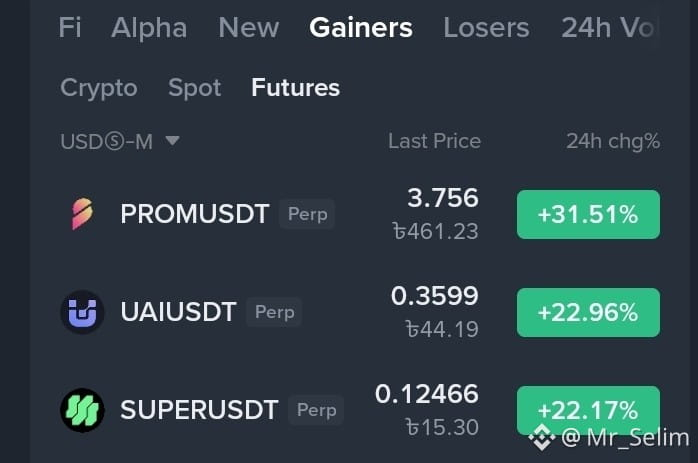Click the +31.51% change badge
Image resolution: width=698 pixels, height=463 pixels.
[588, 214]
